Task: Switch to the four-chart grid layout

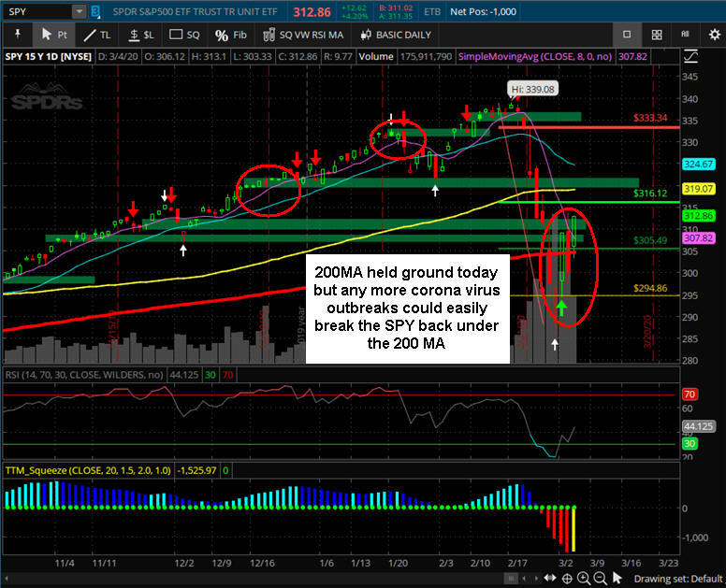Action: (x=658, y=35)
